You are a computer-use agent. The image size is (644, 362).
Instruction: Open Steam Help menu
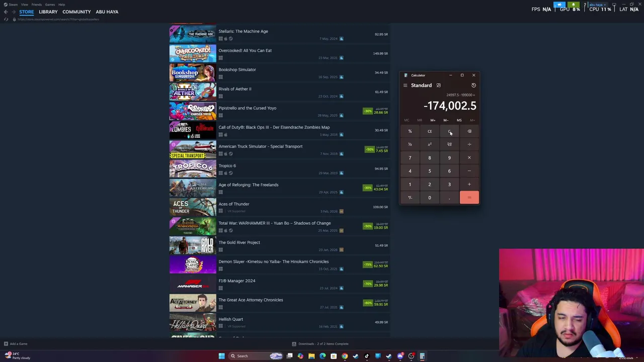61,5
